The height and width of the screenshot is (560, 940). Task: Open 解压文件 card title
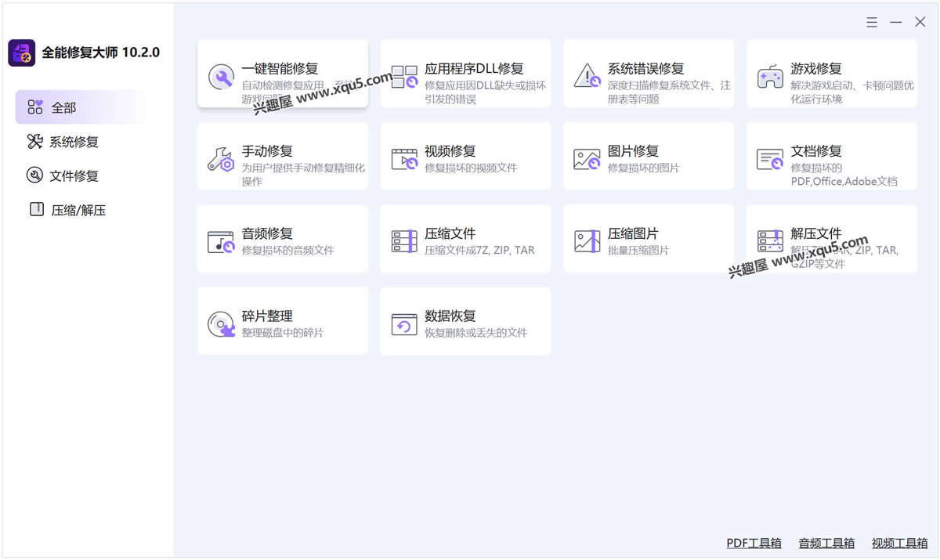click(x=816, y=233)
